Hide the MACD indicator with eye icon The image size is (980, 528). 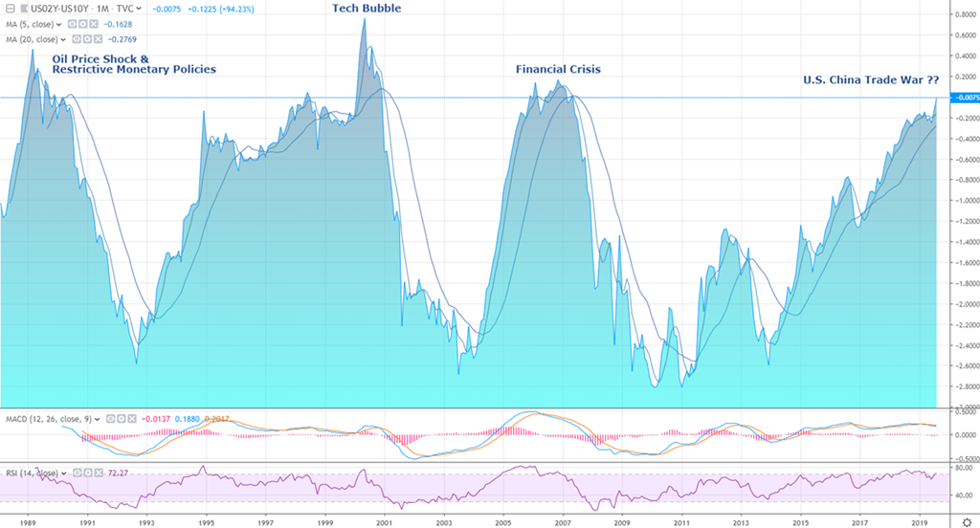(x=110, y=418)
